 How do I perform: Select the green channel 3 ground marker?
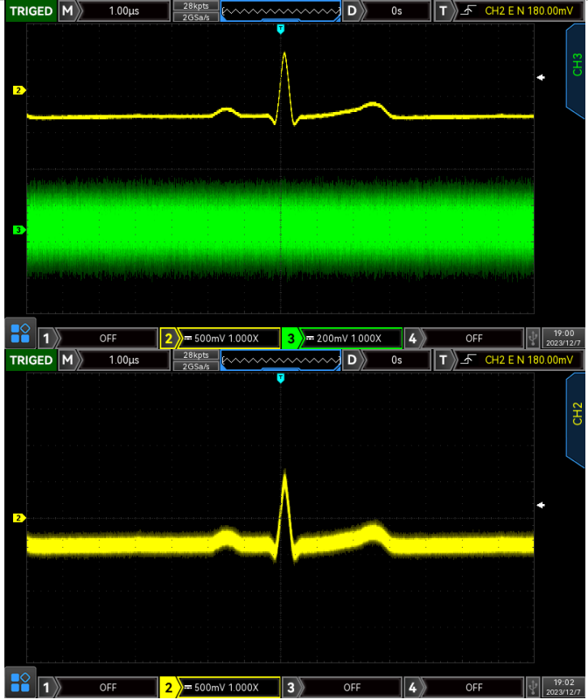click(x=17, y=230)
